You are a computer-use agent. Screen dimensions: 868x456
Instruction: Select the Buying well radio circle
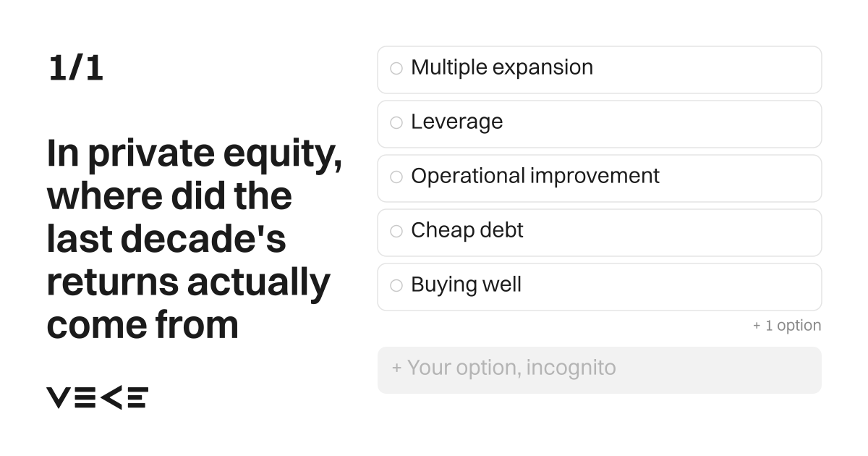click(x=396, y=286)
